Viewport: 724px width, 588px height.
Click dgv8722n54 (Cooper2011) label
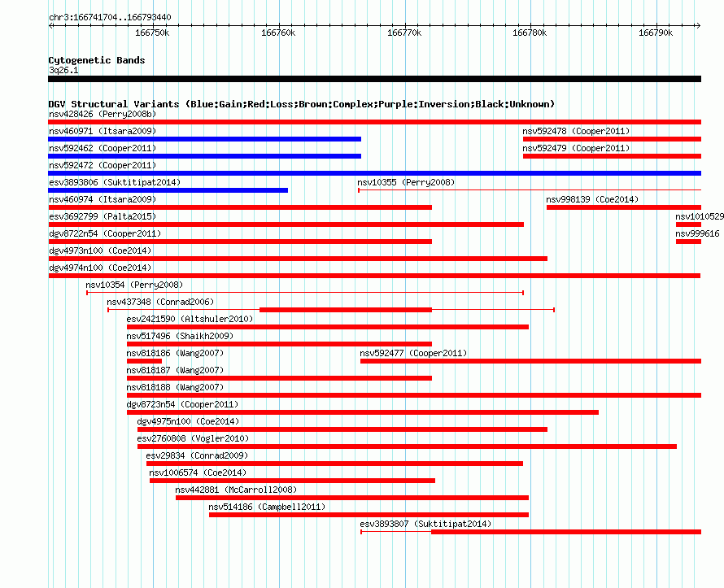pyautogui.click(x=105, y=233)
